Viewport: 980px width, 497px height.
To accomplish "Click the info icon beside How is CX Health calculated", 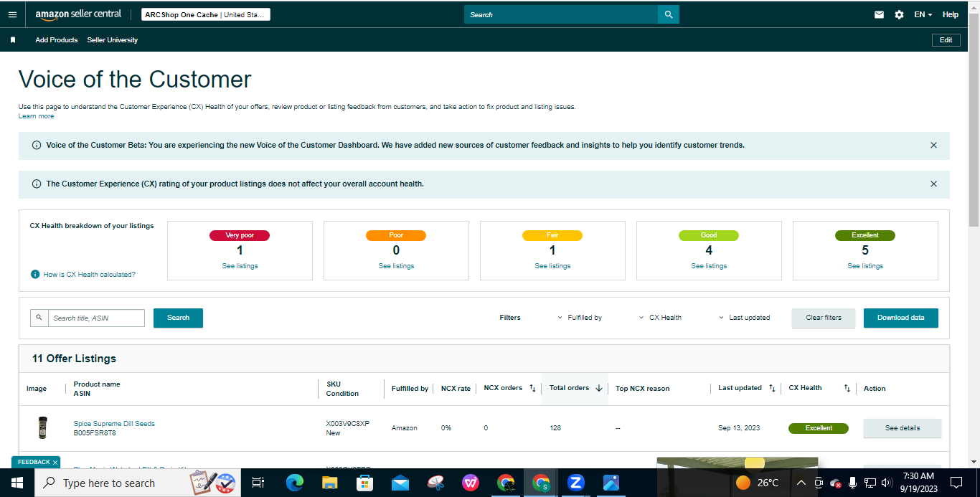I will [35, 274].
